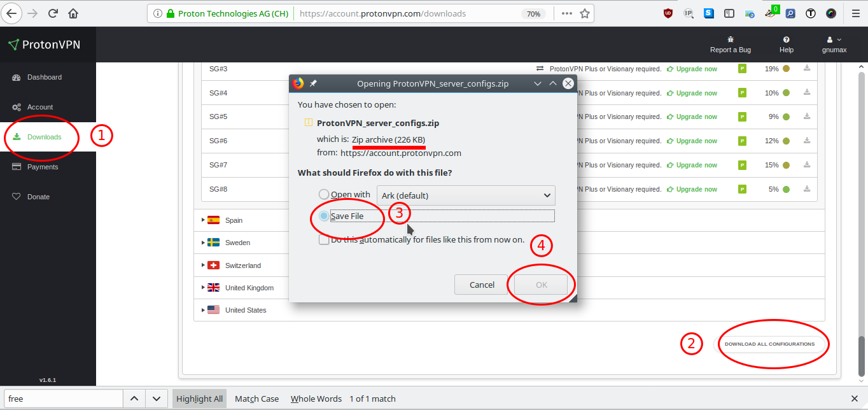Open the Ark (default) application dropdown
The height and width of the screenshot is (410, 868).
tap(466, 195)
